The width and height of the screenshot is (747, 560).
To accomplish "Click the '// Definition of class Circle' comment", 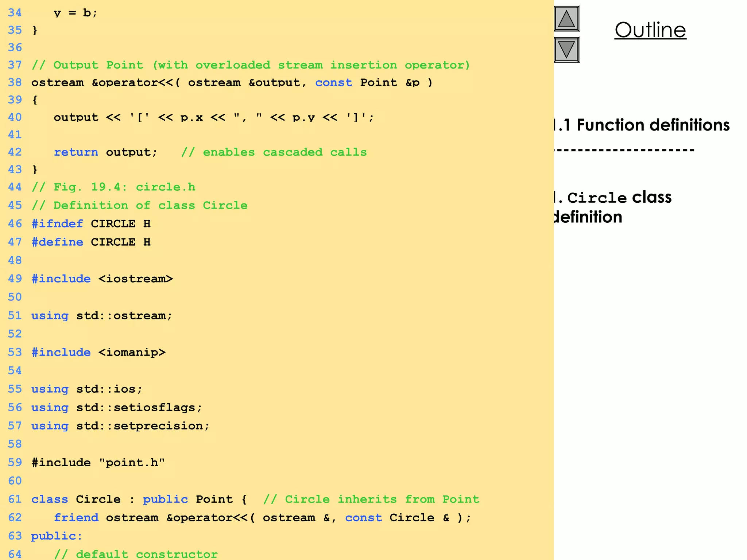I will [x=139, y=205].
